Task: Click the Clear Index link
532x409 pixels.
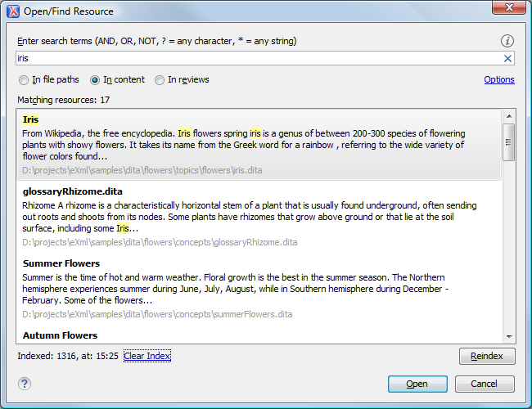Action: point(147,356)
